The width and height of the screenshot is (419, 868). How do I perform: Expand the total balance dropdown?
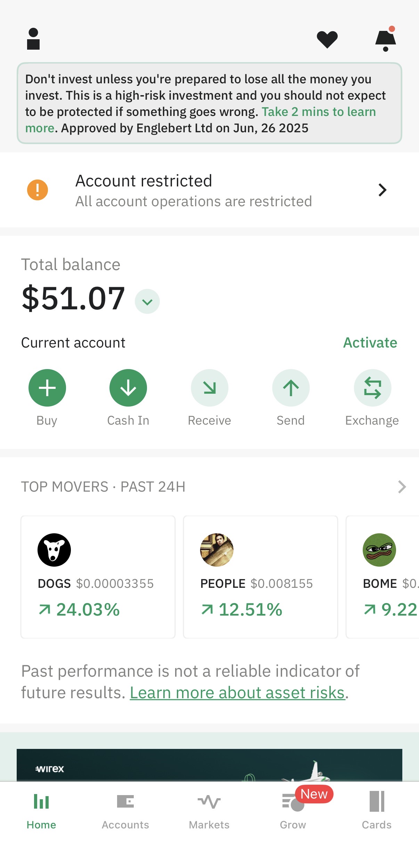[x=147, y=301]
